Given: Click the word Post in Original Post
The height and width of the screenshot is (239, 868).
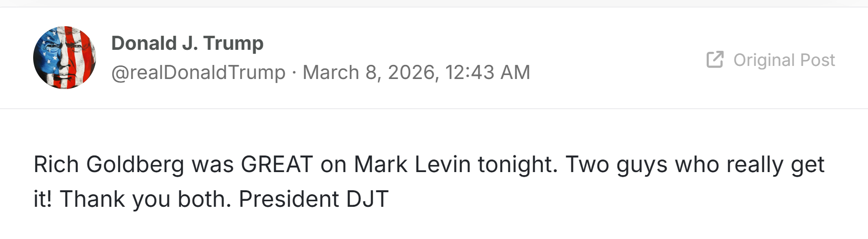Looking at the screenshot, I should pyautogui.click(x=817, y=60).
